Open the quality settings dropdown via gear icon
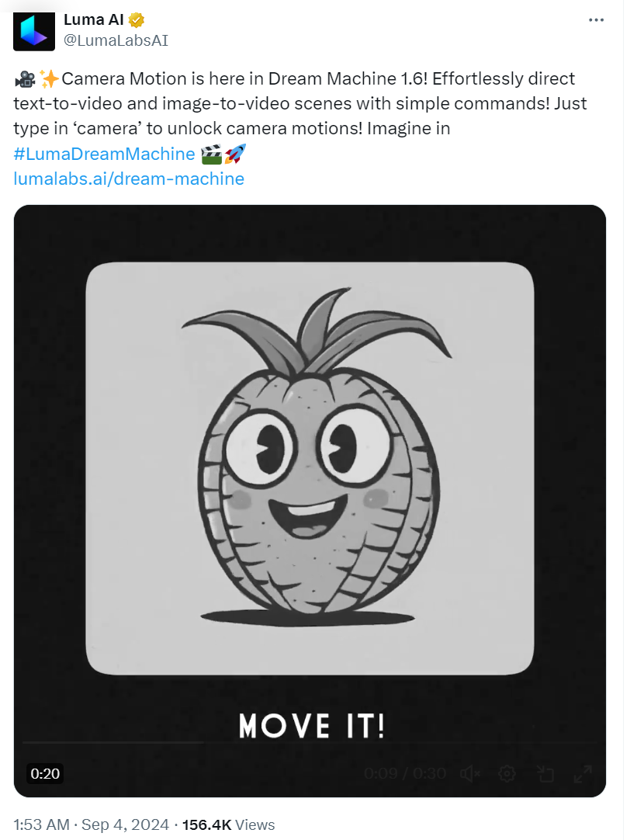 coord(507,773)
